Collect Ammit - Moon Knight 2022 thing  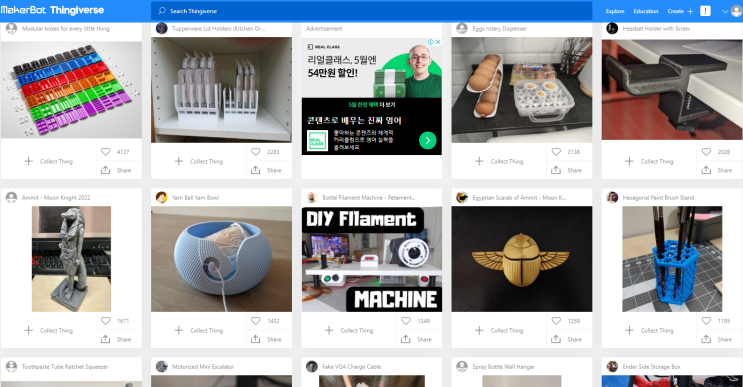49,331
